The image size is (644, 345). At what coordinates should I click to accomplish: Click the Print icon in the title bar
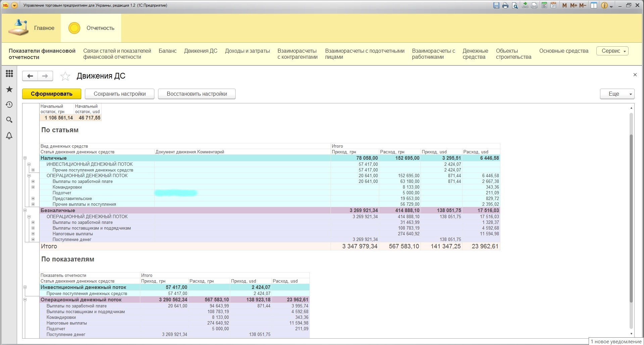pos(505,5)
